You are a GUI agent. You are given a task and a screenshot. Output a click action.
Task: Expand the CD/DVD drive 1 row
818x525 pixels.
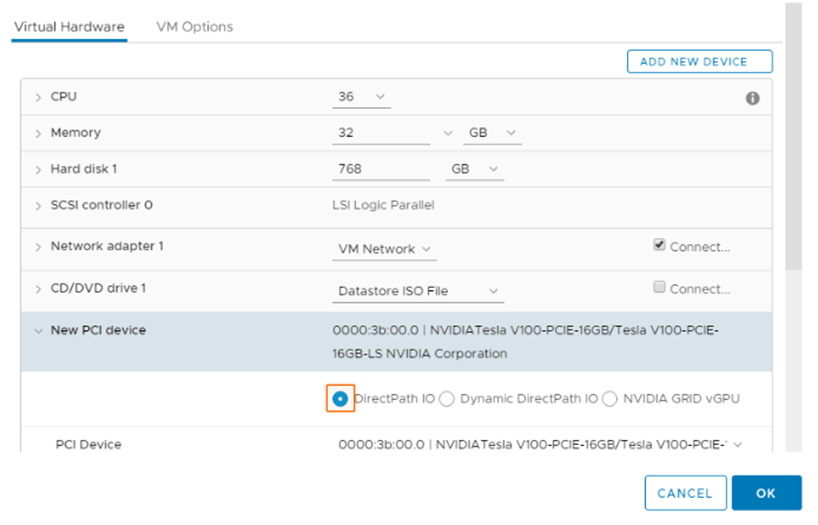pyautogui.click(x=38, y=288)
